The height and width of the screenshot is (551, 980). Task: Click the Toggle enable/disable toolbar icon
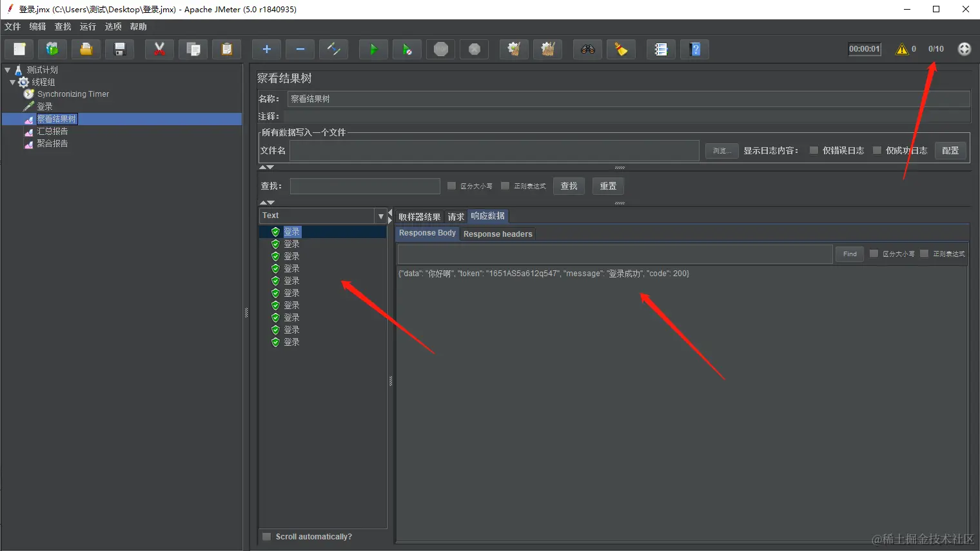334,49
